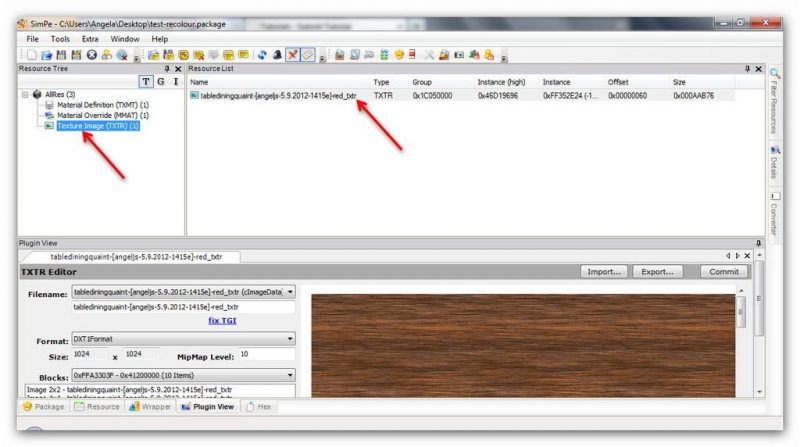Screen dimensions: 800x447
Task: Open the Window menu
Action: click(125, 39)
